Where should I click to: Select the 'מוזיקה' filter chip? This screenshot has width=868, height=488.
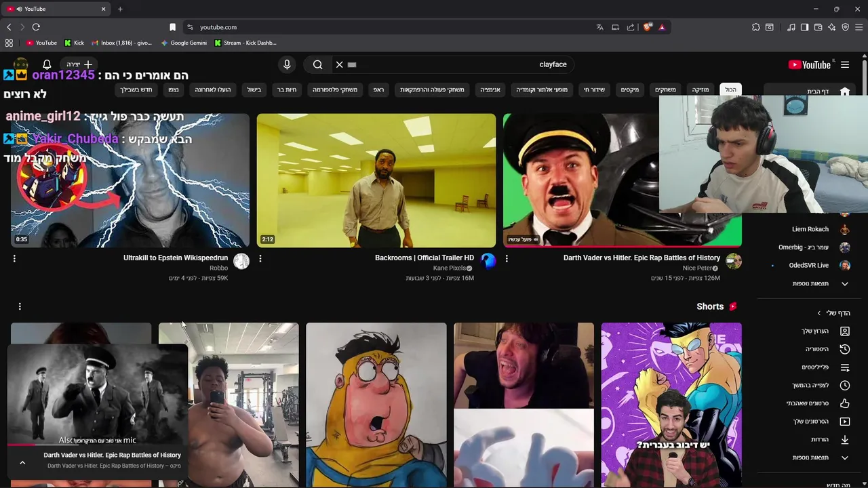[x=700, y=89]
